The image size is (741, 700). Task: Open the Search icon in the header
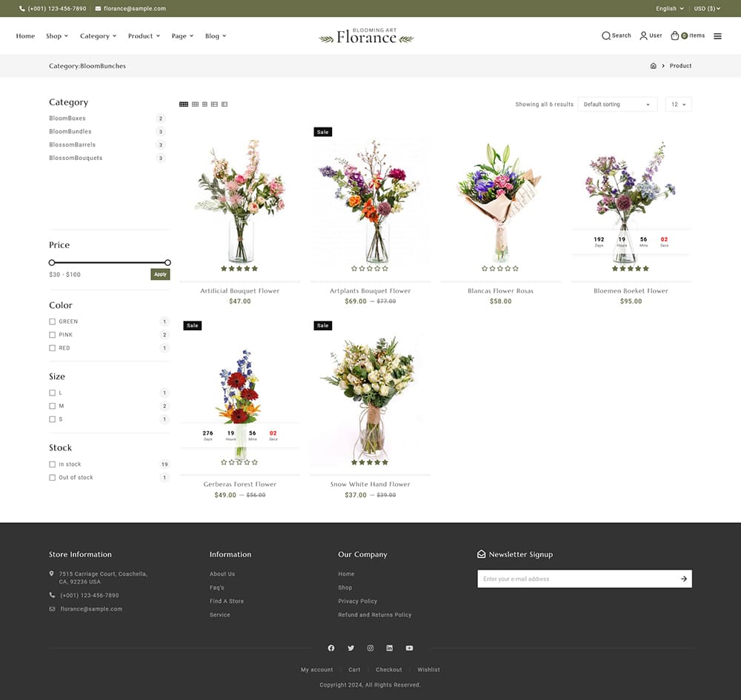(615, 35)
